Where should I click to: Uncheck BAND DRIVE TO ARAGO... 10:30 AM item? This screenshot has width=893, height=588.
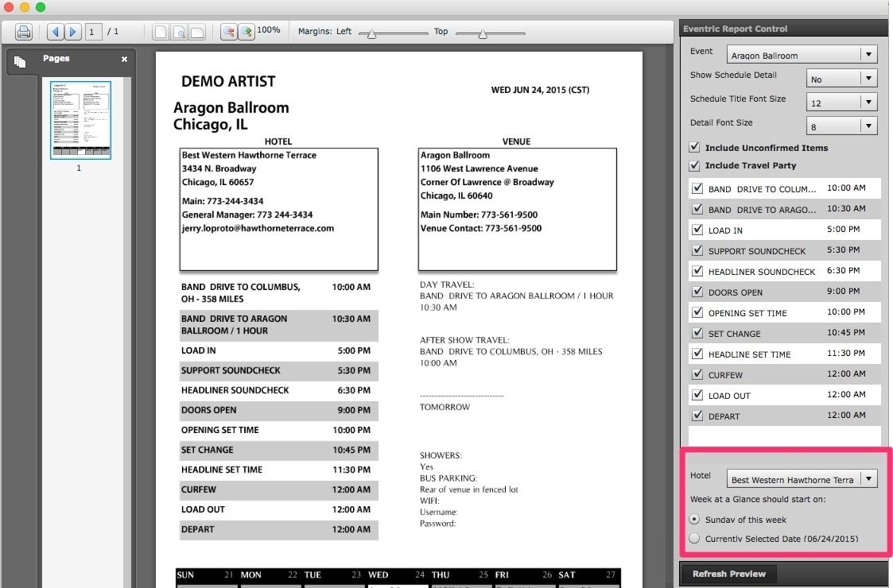click(697, 209)
